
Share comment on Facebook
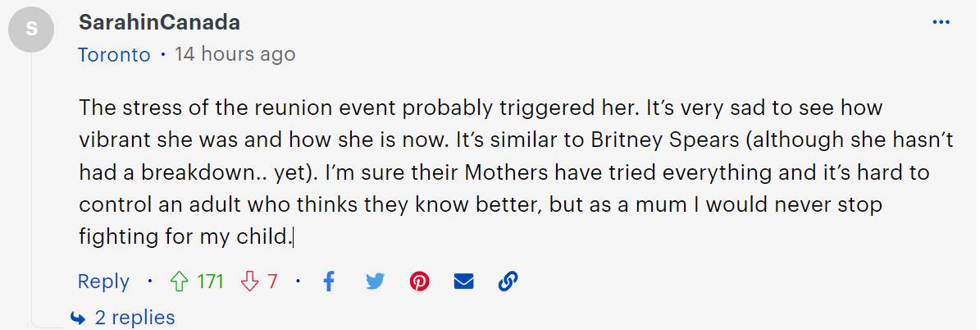click(330, 282)
